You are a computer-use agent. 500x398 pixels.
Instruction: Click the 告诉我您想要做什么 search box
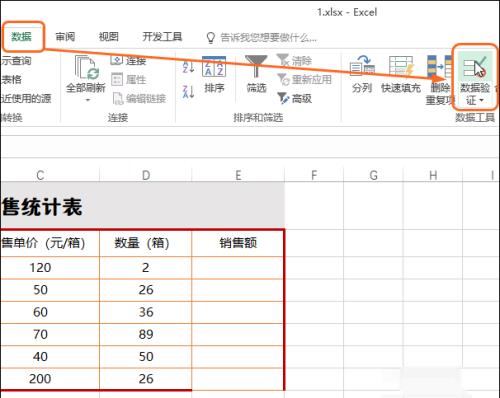tap(268, 38)
